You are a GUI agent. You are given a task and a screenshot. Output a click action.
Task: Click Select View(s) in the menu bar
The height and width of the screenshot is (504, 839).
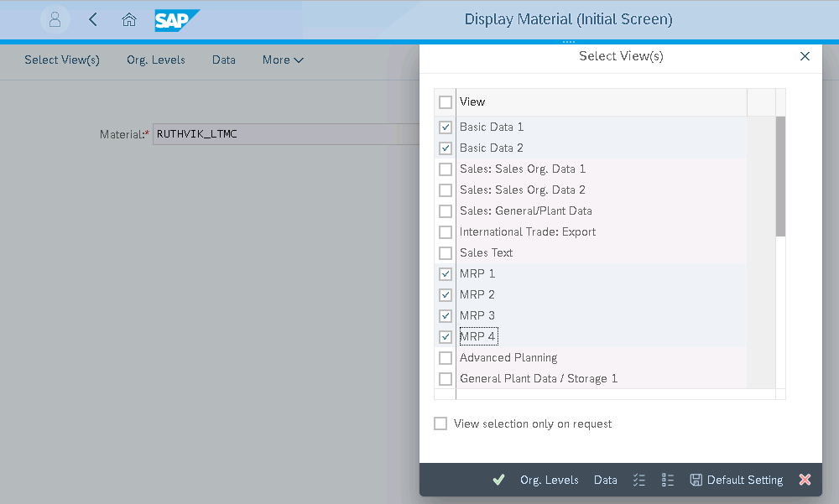61,60
